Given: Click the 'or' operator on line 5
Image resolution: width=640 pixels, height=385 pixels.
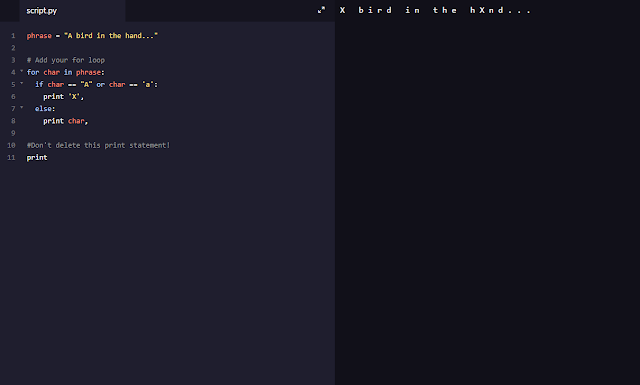Looking at the screenshot, I should pyautogui.click(x=100, y=85).
